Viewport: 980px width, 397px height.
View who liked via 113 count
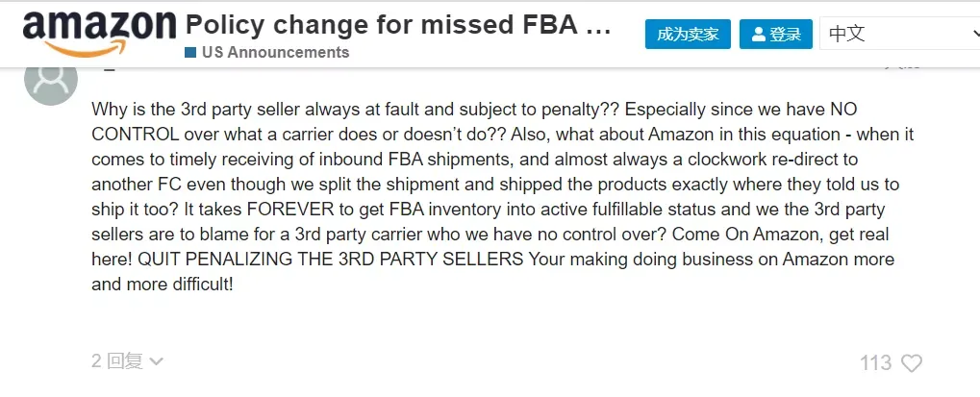pyautogui.click(x=875, y=362)
